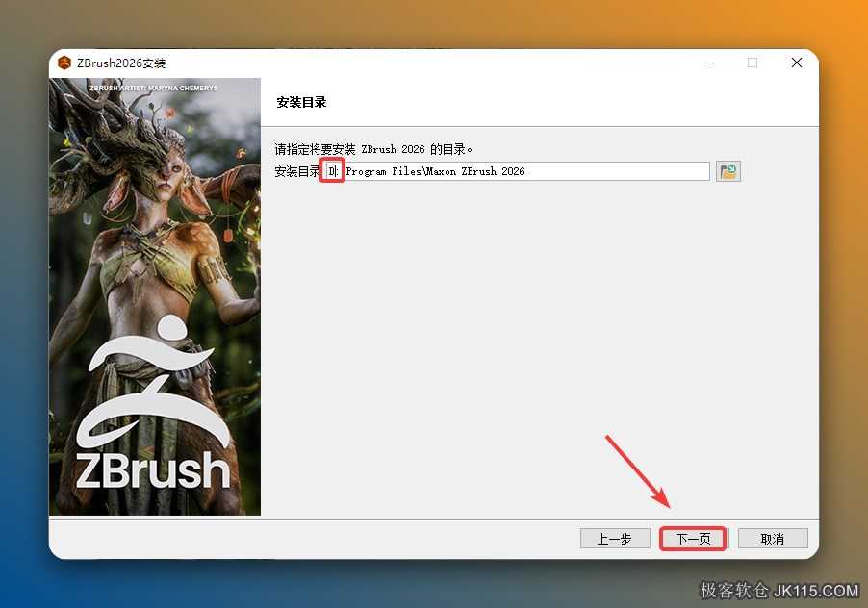The height and width of the screenshot is (608, 868).
Task: Click the text 请指定将要安装 ZBrush 2026 的目录
Action: 373,149
